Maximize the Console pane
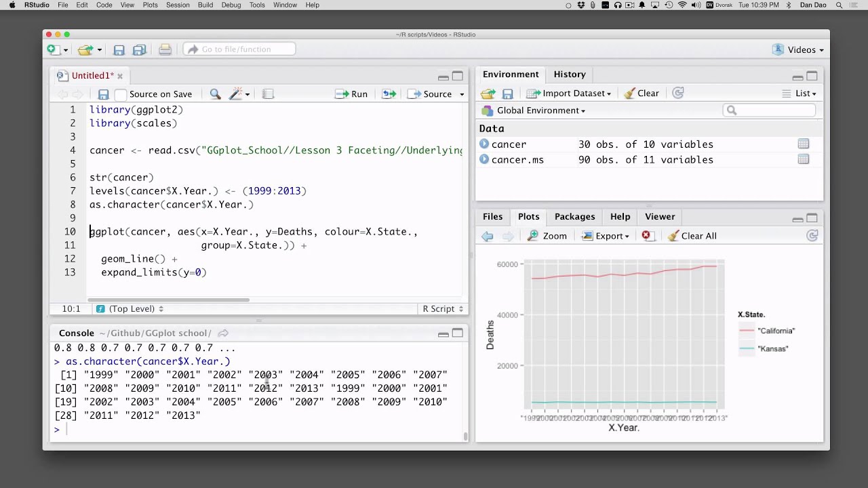868x488 pixels. [458, 333]
